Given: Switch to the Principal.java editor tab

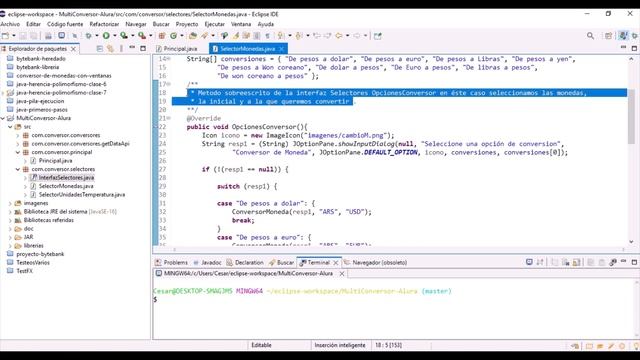Looking at the screenshot, I should click(x=177, y=49).
